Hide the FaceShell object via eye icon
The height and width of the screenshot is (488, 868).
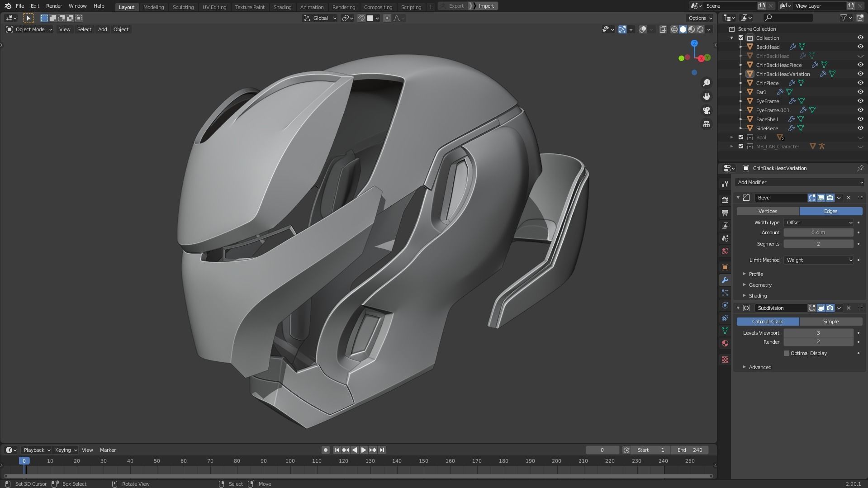click(860, 119)
